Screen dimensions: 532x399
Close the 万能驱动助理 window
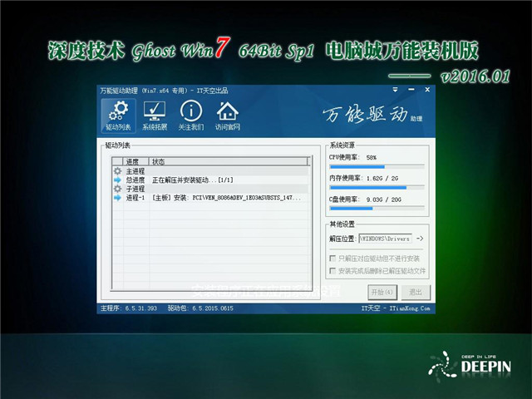(427, 90)
